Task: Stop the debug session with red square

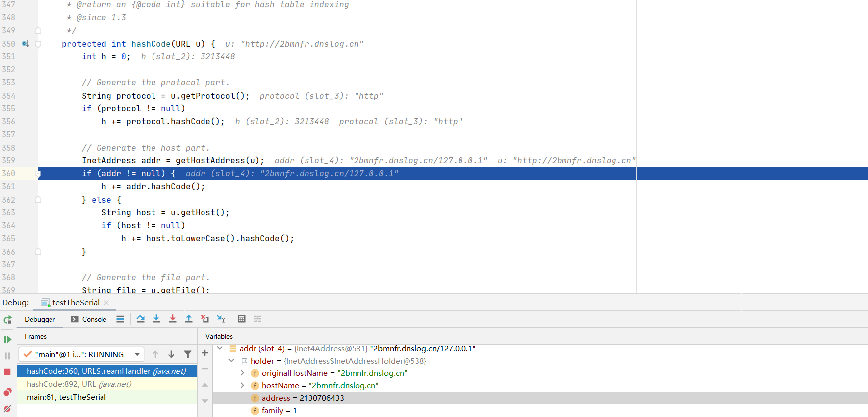Action: click(x=7, y=372)
